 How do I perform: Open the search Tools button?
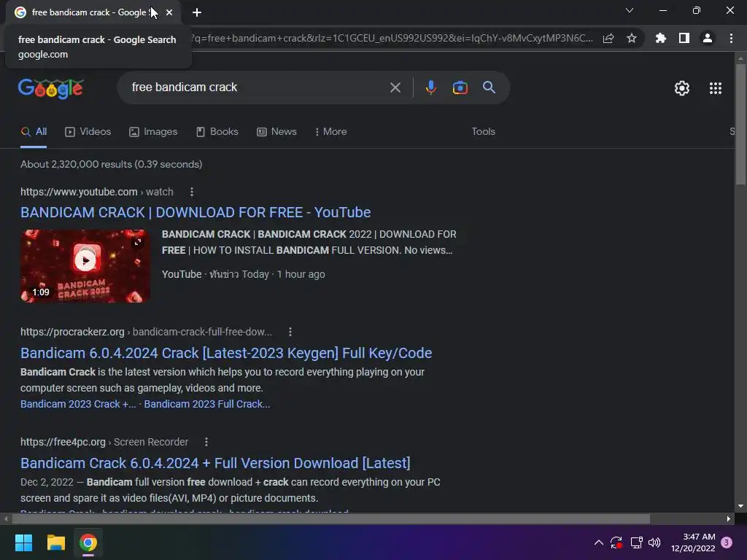coord(483,132)
